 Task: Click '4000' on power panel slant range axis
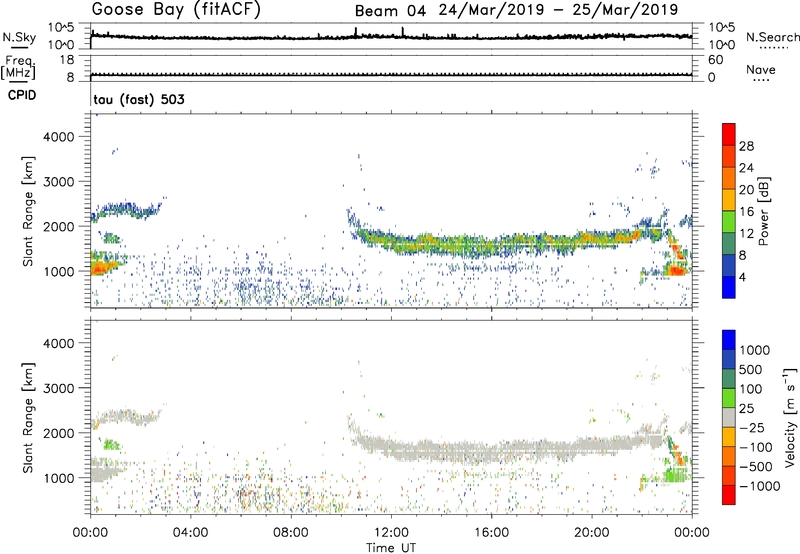[x=58, y=137]
